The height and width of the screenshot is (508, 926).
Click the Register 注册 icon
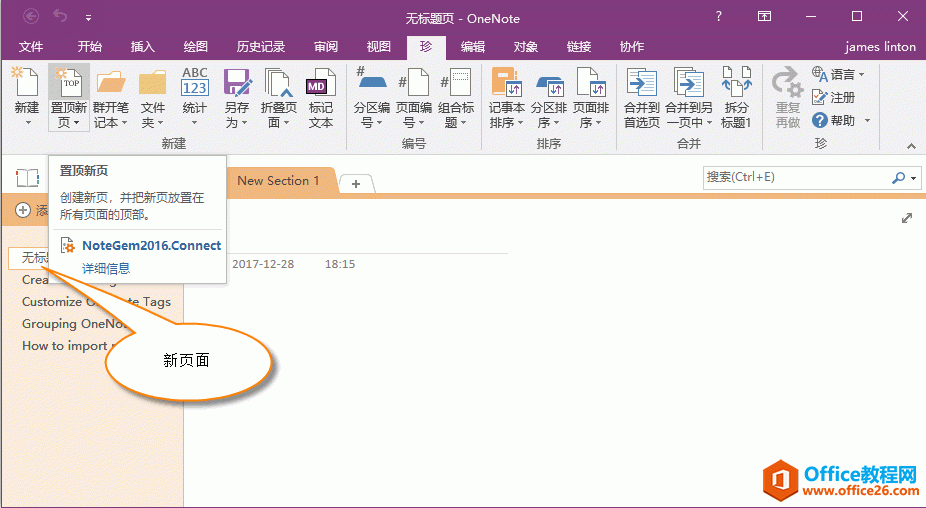pyautogui.click(x=820, y=97)
